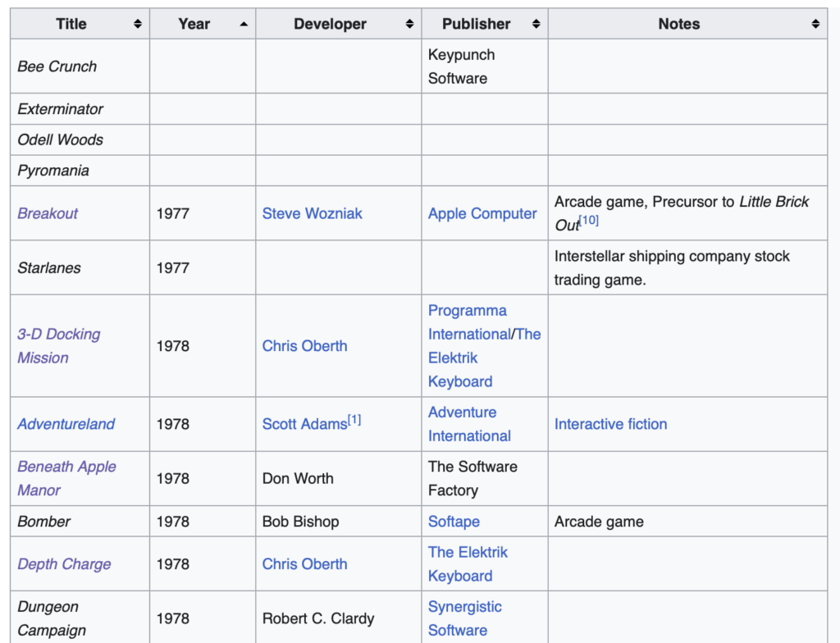Sort table by Title column arrows
840x643 pixels.
(x=138, y=24)
